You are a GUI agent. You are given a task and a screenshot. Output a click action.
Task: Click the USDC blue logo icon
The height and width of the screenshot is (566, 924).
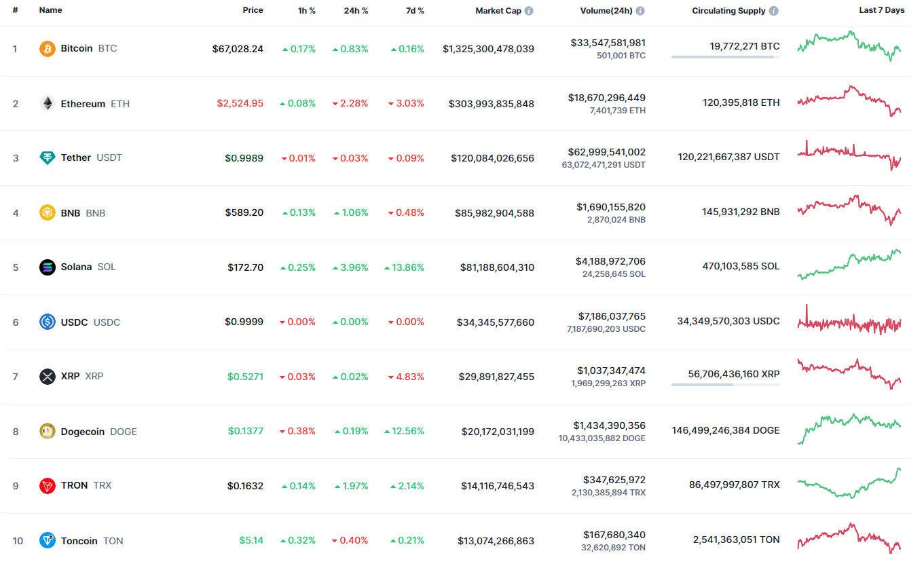point(48,322)
